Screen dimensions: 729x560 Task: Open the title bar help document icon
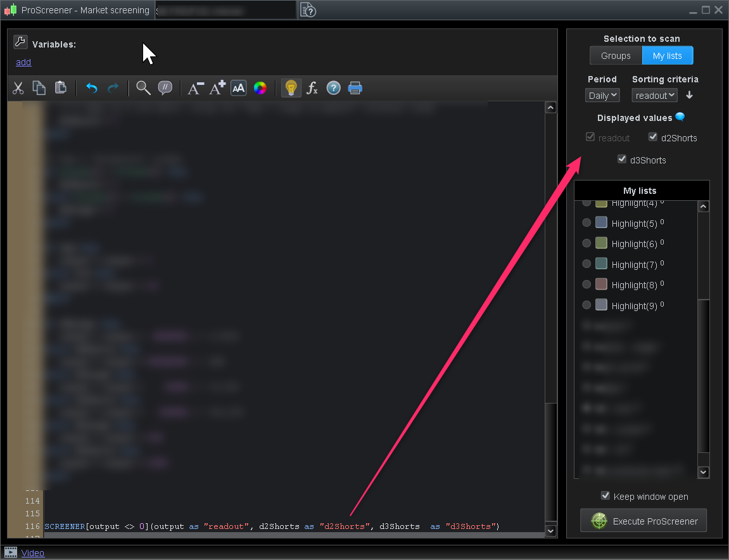point(308,10)
